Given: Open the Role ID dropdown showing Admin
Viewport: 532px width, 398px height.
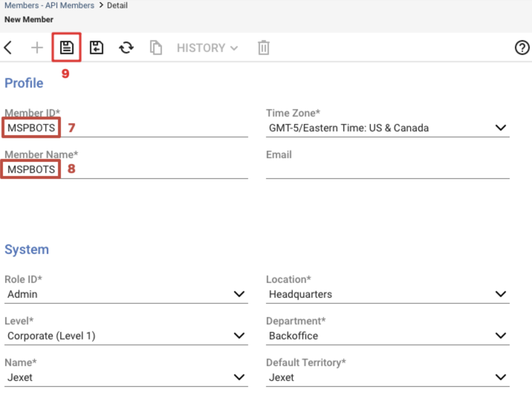Looking at the screenshot, I should [x=126, y=294].
